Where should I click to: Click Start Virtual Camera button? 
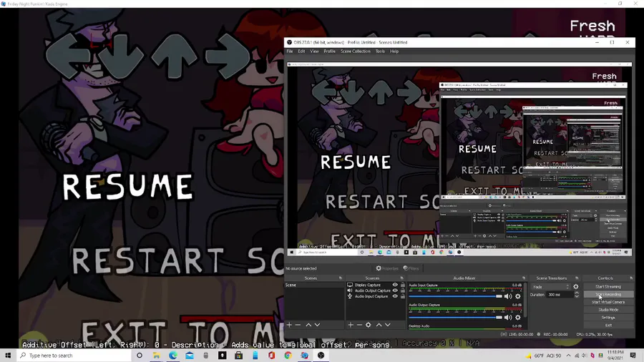[608, 302]
